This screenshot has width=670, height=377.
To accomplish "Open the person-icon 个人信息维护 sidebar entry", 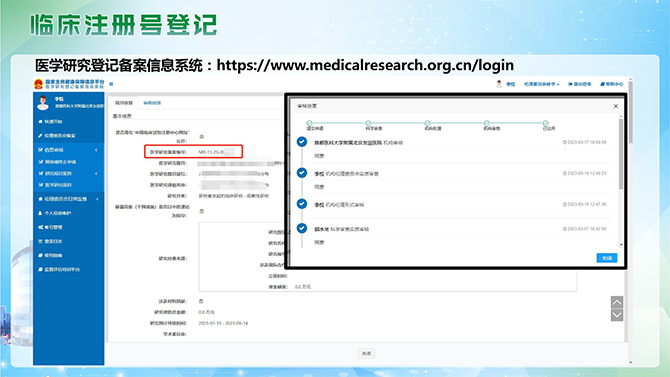I will click(x=55, y=213).
